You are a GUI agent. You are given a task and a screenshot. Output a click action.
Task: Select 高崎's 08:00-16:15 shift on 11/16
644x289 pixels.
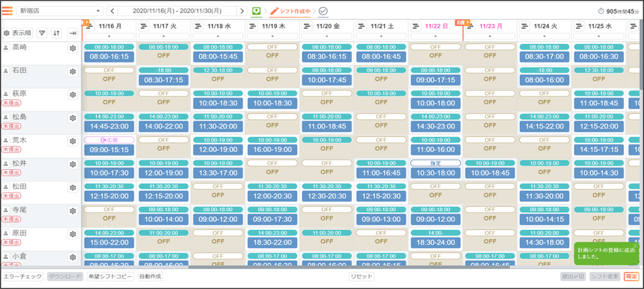[109, 57]
